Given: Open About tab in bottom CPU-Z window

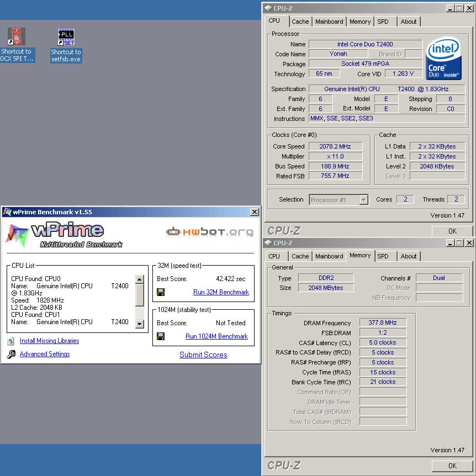Looking at the screenshot, I should click(x=408, y=256).
